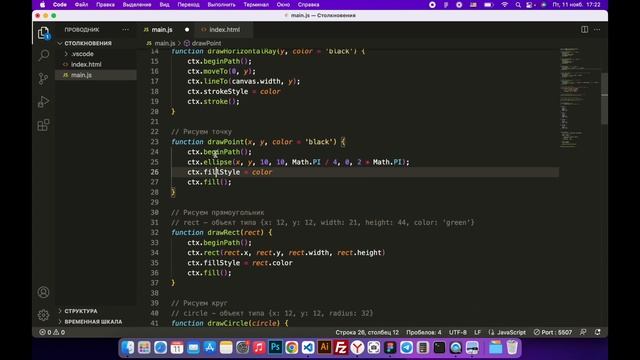The width and height of the screenshot is (640, 360).
Task: Click line number 32 in the gutter
Action: pyautogui.click(x=154, y=233)
